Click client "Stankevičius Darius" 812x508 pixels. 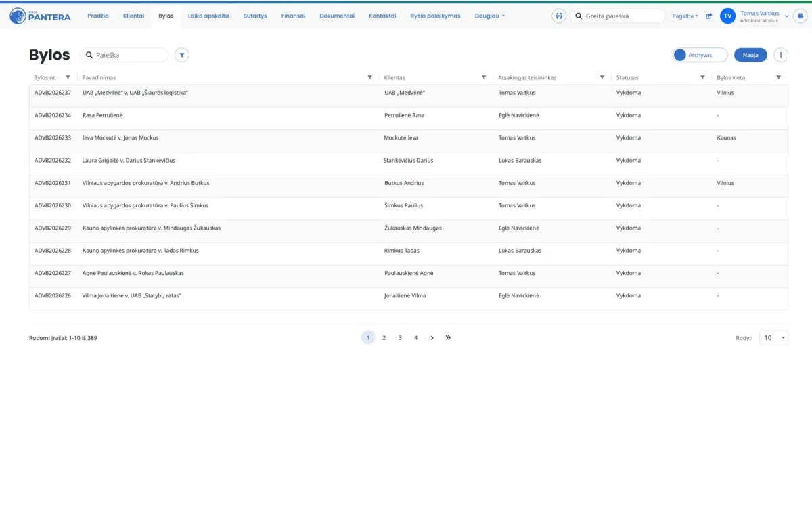408,161
